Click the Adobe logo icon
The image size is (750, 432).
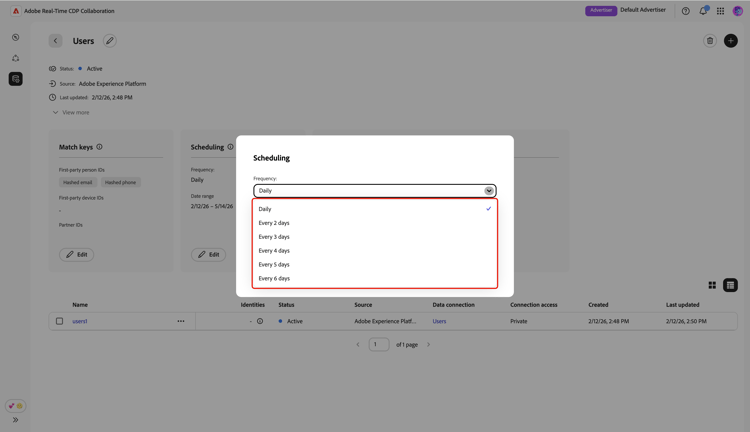pyautogui.click(x=16, y=11)
